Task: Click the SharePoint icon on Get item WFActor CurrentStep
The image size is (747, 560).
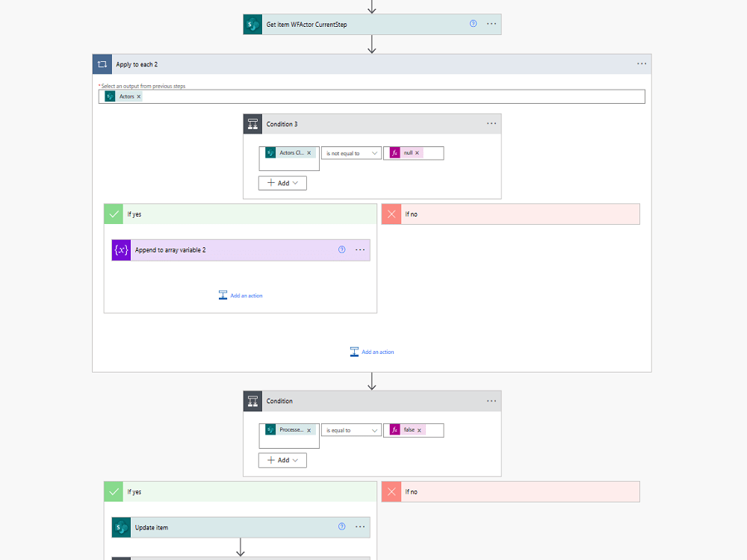Action: pyautogui.click(x=252, y=24)
